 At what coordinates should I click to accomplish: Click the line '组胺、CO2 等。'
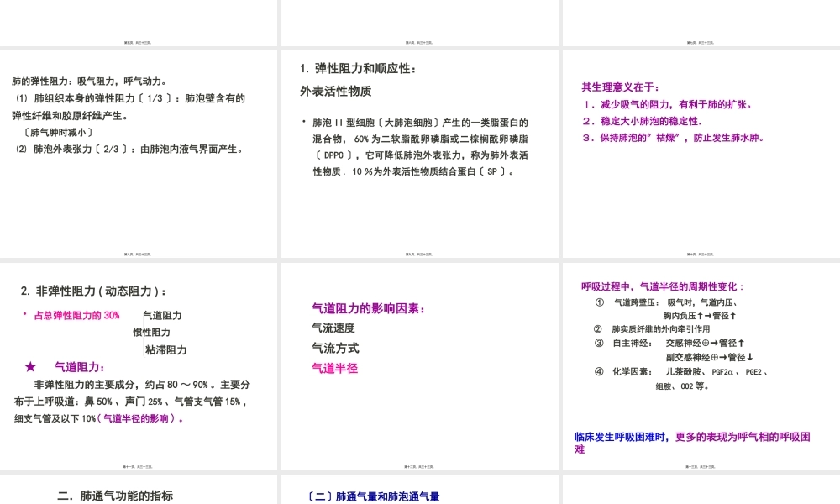pos(682,386)
